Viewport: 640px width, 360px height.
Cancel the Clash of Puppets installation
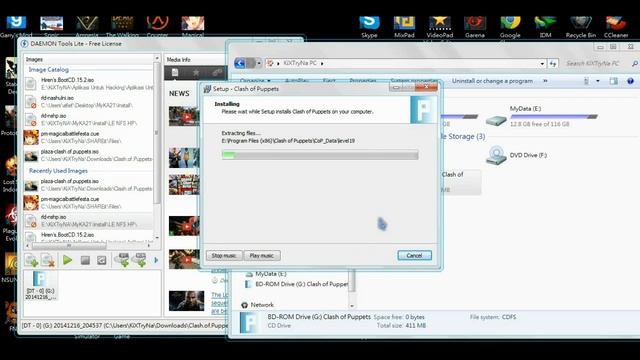click(x=414, y=256)
